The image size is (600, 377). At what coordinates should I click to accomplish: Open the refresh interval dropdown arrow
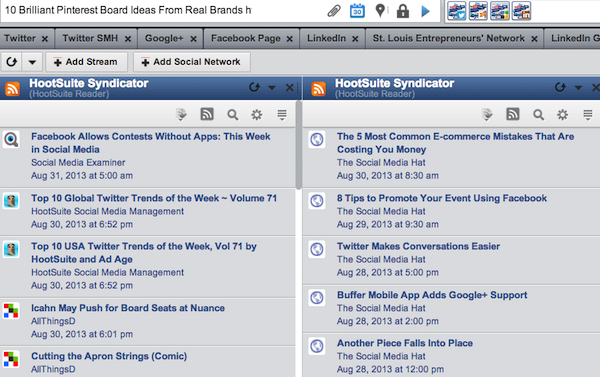point(32,62)
